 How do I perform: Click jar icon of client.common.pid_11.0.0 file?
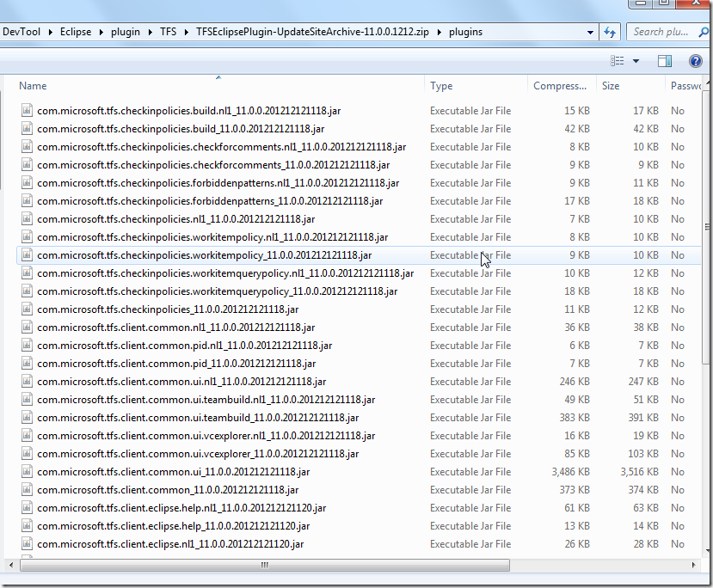click(27, 363)
